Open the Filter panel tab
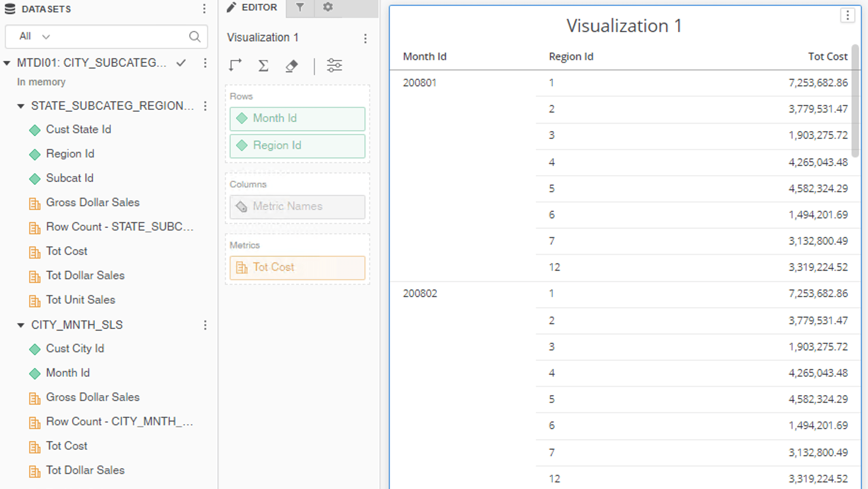 pos(300,7)
